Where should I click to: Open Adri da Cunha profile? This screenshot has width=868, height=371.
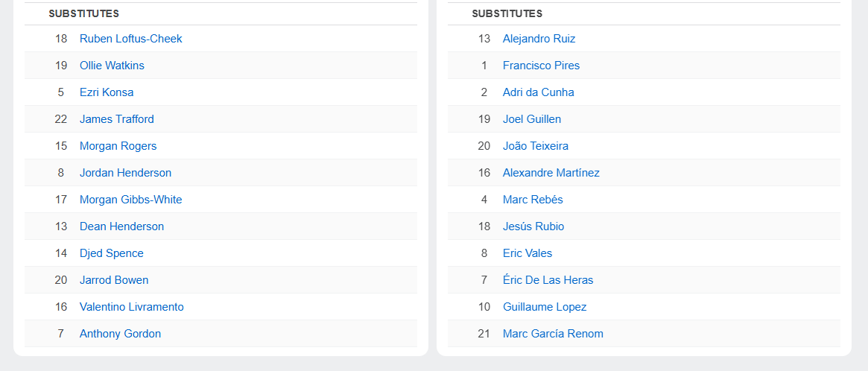point(539,92)
